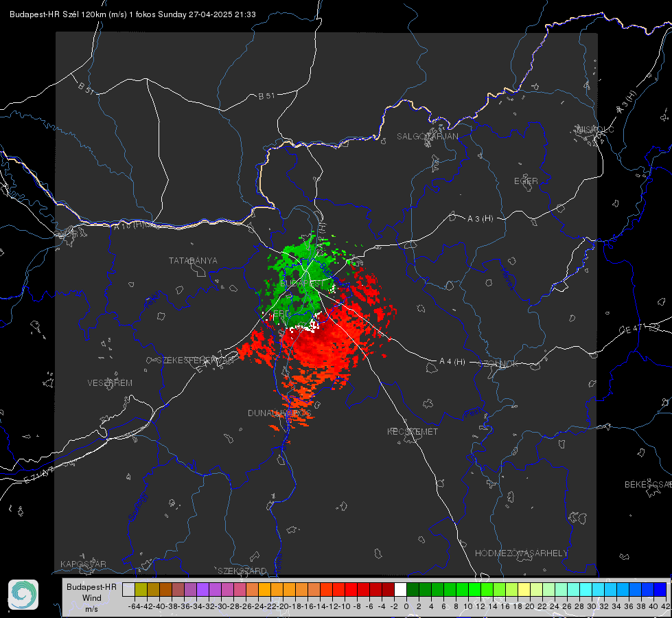Click the 0 legend value
Screen dimensions: 672x618
click(406, 606)
